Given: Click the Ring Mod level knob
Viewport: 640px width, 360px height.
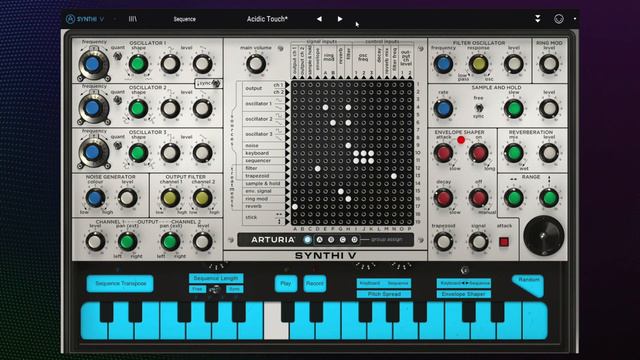Looking at the screenshot, I should point(549,64).
